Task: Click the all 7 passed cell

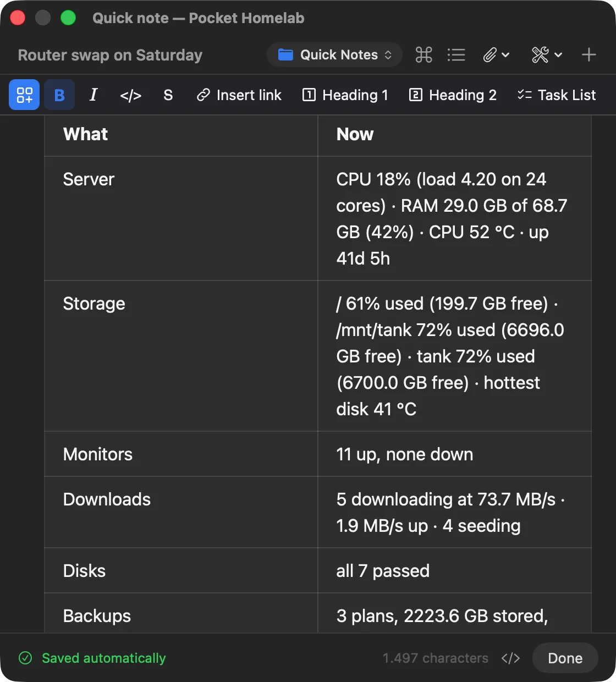Action: click(454, 571)
